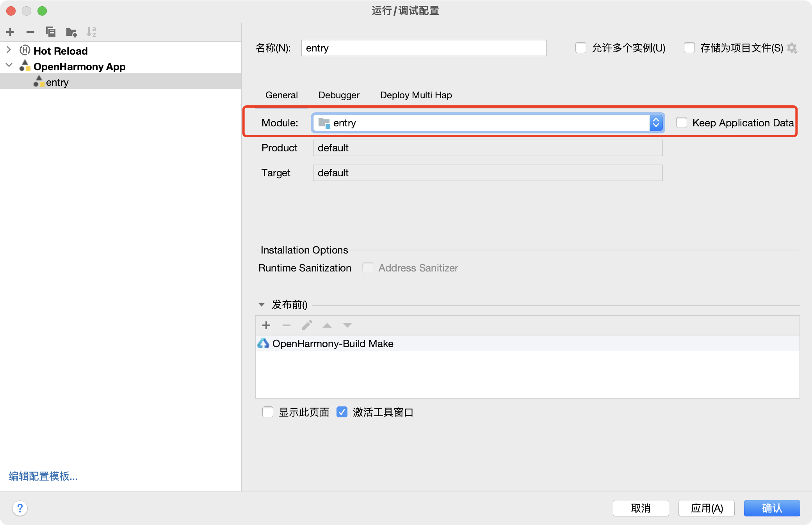812x525 pixels.
Task: Uncheck the 激活工具窗口 checkbox
Action: point(342,412)
